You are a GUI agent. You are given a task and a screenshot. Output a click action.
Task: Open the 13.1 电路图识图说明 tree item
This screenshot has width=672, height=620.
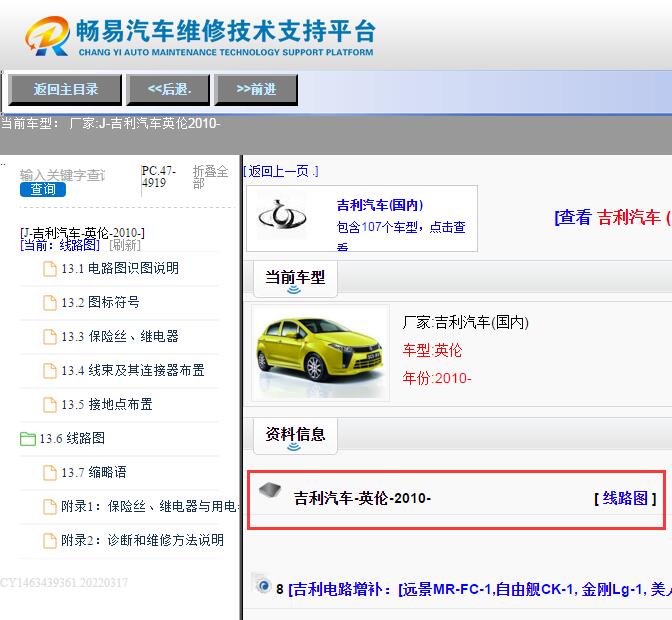coord(120,268)
